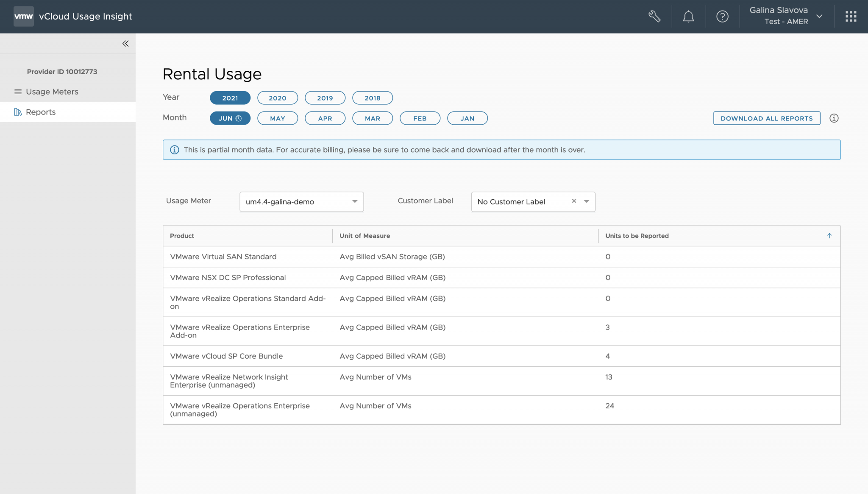Image resolution: width=868 pixels, height=494 pixels.
Task: Click the info icon next to Download All Reports
Action: click(834, 118)
